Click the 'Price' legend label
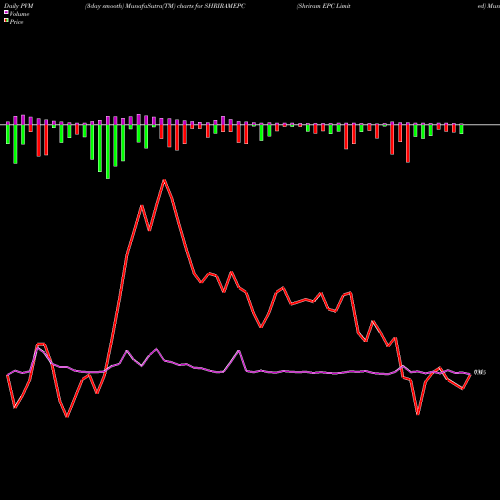This screenshot has width=500, height=500. click(16, 22)
